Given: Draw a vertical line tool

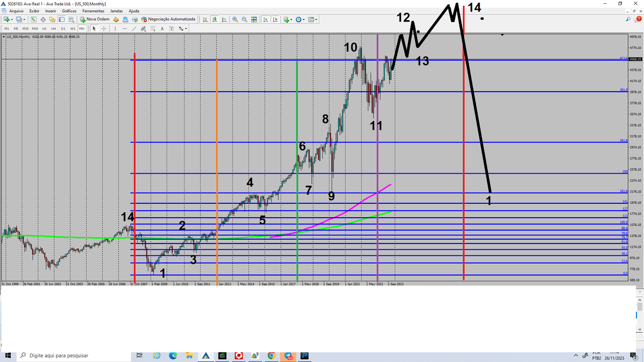Looking at the screenshot, I should [115, 28].
